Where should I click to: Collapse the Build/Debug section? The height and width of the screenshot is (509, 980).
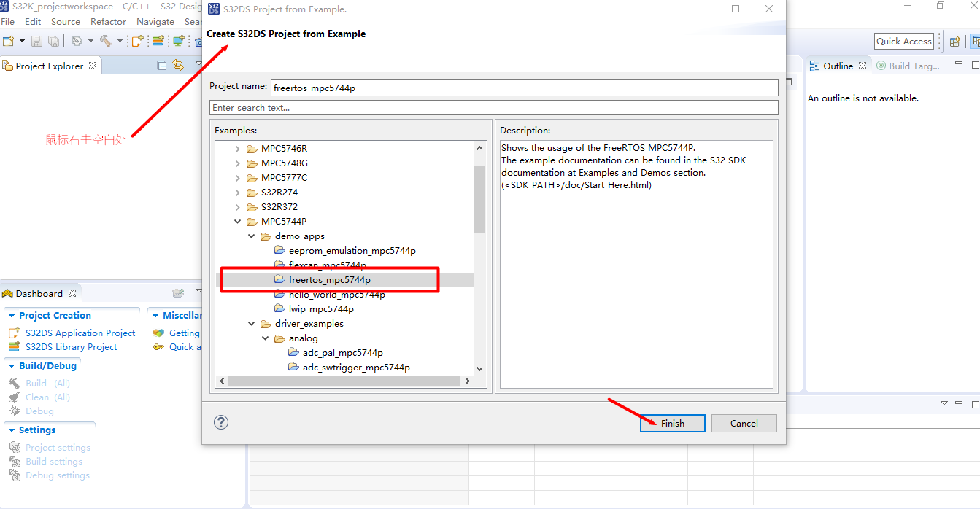point(12,366)
